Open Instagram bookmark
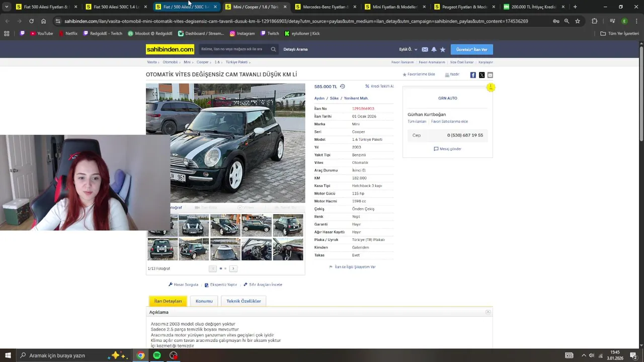Image resolution: width=644 pixels, height=362 pixels. click(242, 33)
